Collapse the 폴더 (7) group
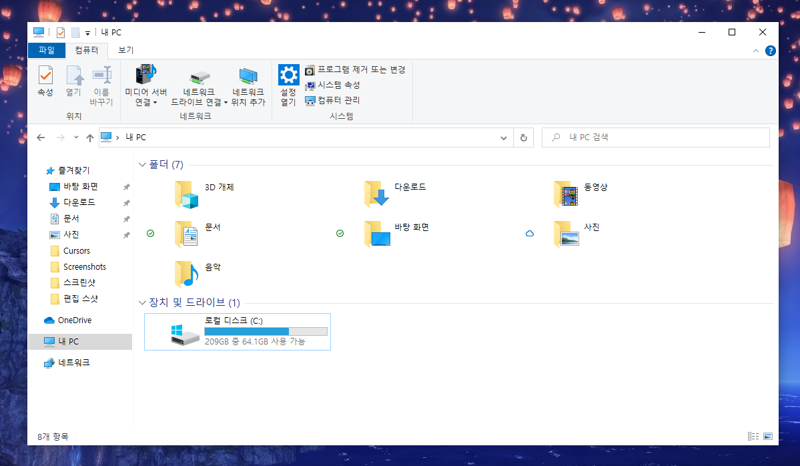 (x=142, y=165)
